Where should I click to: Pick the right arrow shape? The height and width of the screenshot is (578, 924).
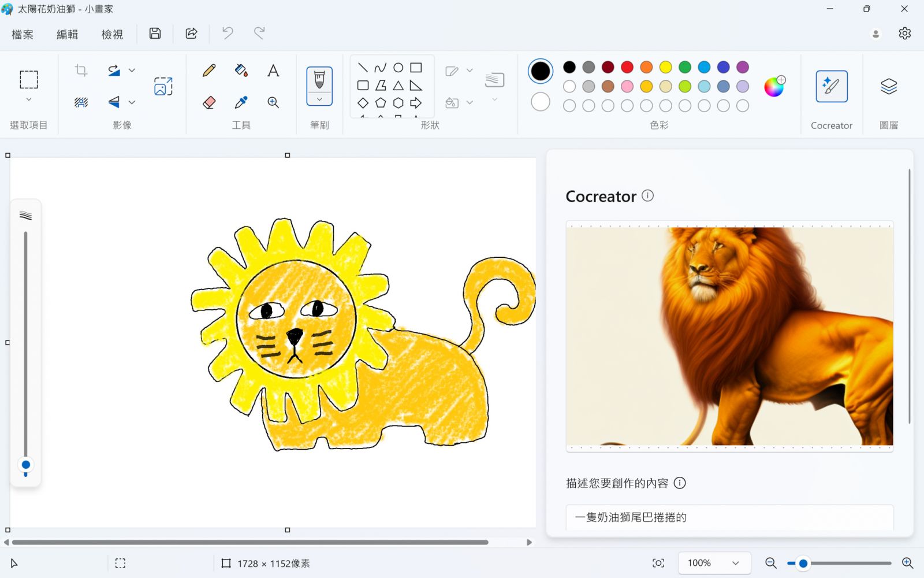click(416, 103)
